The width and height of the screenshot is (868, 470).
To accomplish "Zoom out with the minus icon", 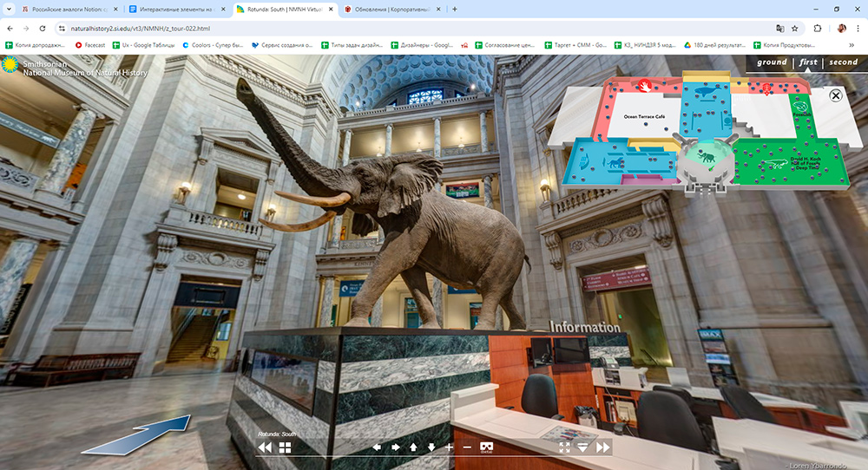I will tap(467, 447).
